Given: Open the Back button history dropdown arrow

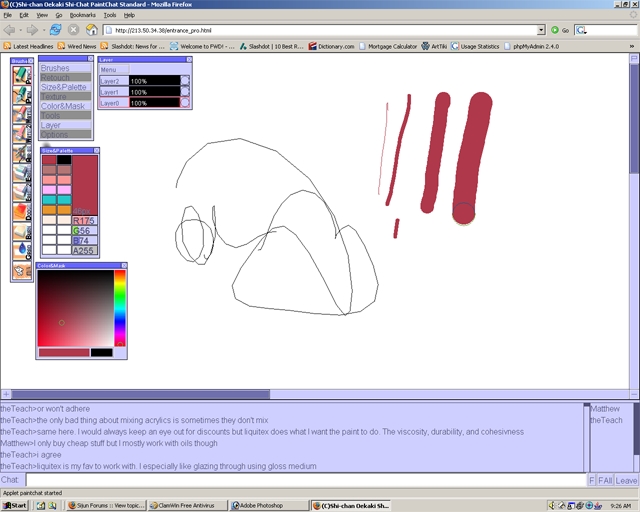Looking at the screenshot, I should [20, 30].
